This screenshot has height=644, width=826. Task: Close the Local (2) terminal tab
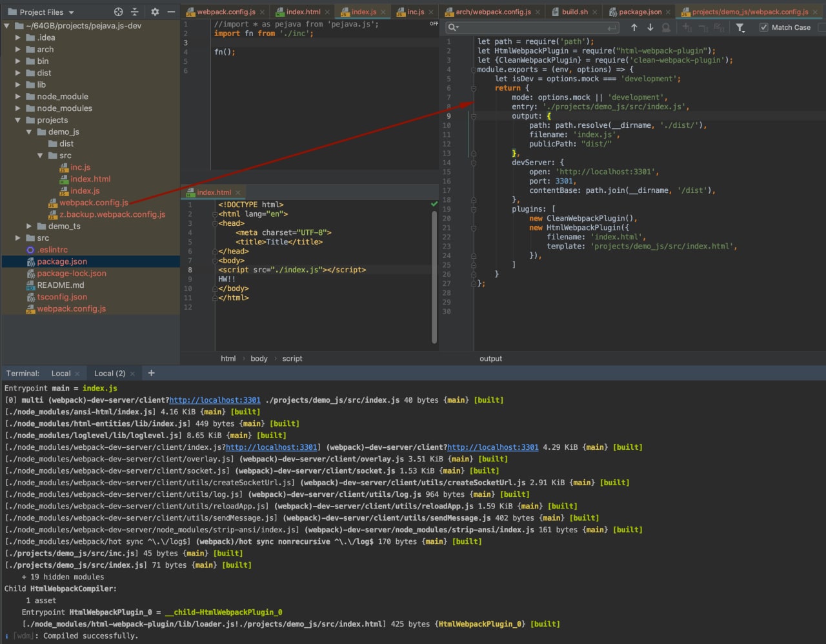coord(133,374)
